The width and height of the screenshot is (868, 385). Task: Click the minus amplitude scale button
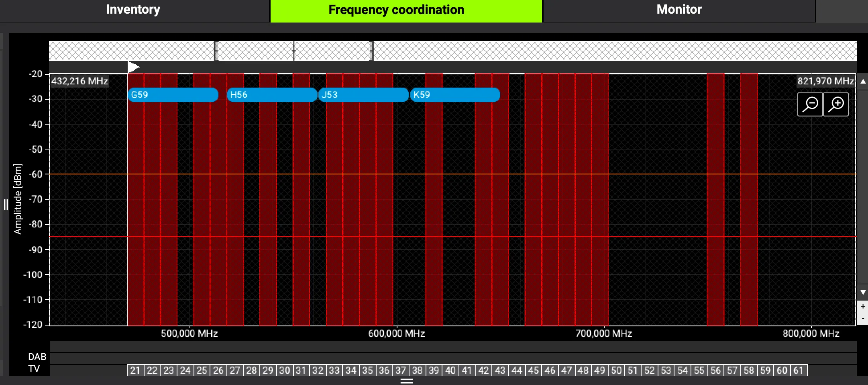(x=863, y=319)
